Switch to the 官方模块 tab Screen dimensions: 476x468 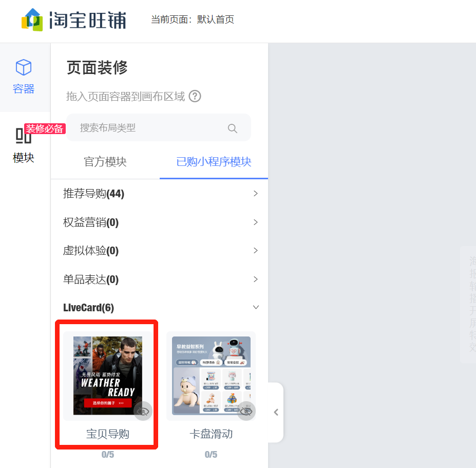pos(105,162)
